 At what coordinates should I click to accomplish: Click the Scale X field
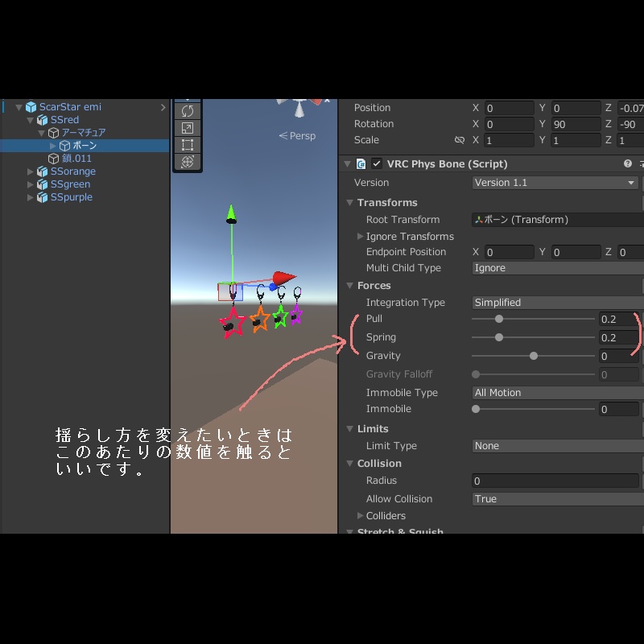coord(510,140)
